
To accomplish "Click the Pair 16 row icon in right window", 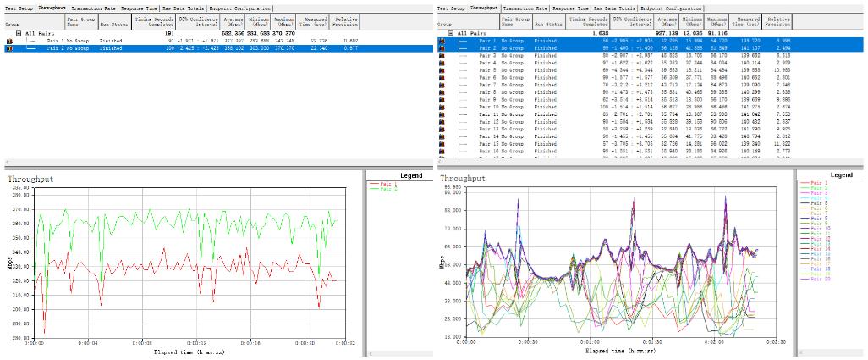I will [442, 150].
